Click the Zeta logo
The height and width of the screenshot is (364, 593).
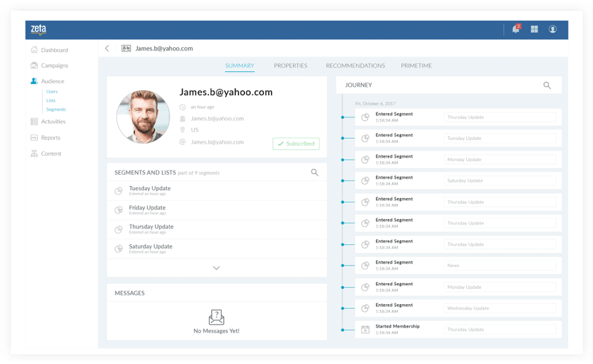click(x=38, y=30)
